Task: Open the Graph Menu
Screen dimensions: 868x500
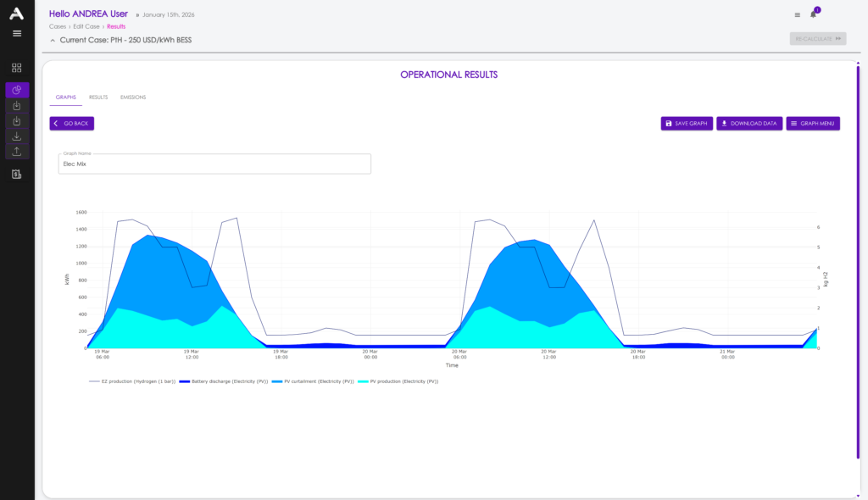Action: pyautogui.click(x=813, y=124)
